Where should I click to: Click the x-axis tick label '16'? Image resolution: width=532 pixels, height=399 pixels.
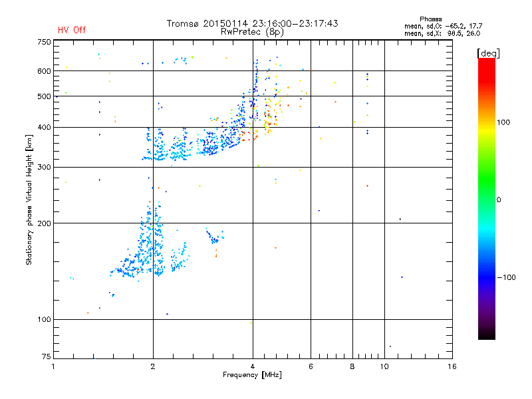pos(452,366)
